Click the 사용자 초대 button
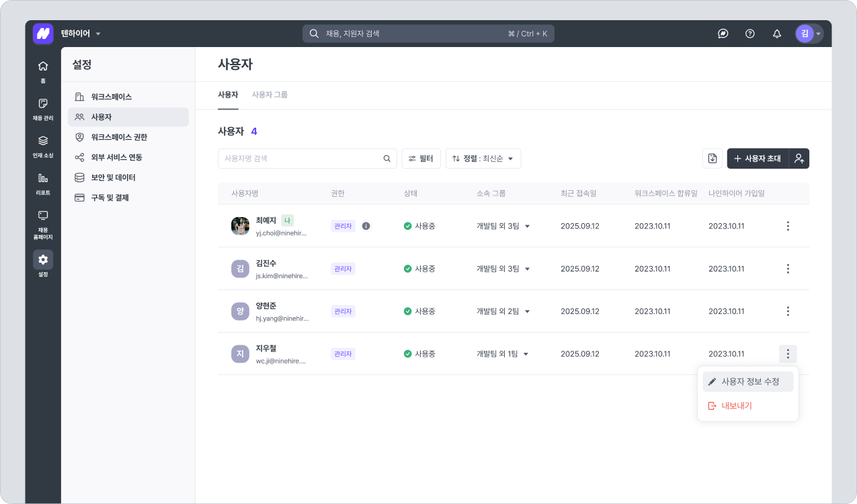857x504 pixels. pyautogui.click(x=758, y=159)
